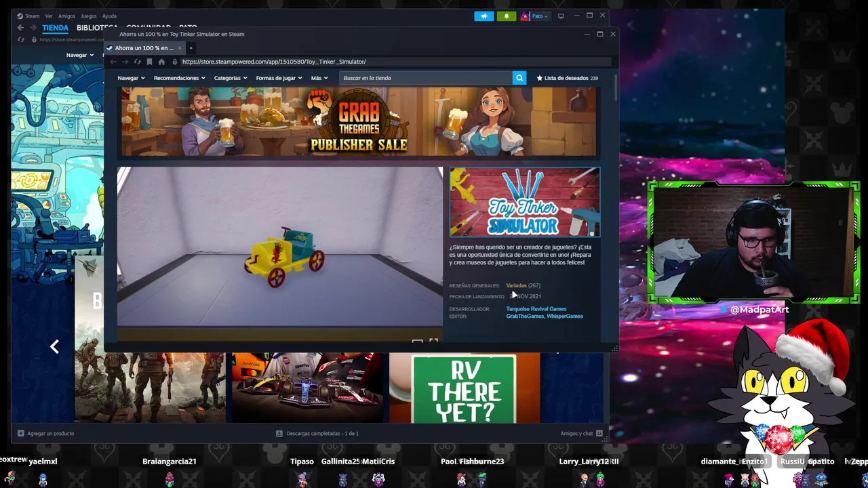The height and width of the screenshot is (488, 868).
Task: Open Amigos y chat
Action: 581,434
